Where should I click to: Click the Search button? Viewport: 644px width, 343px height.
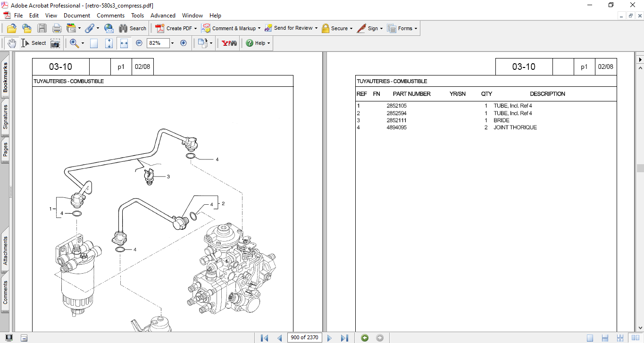(x=133, y=28)
